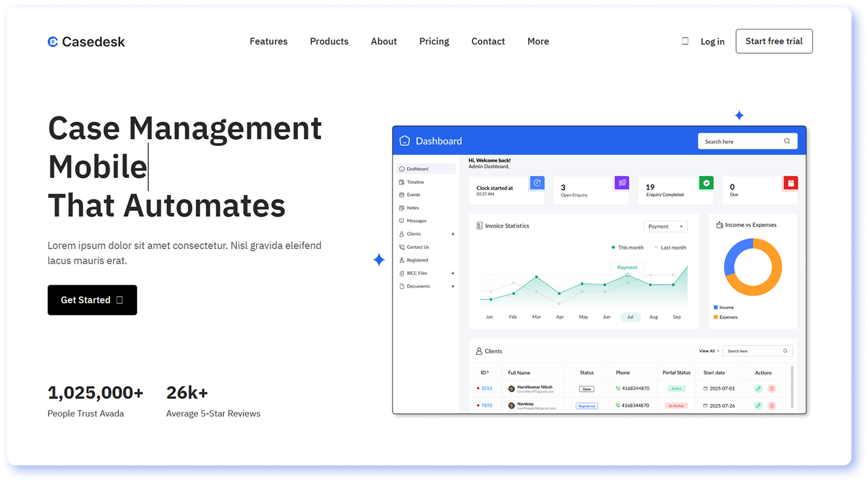868x482 pixels.
Task: Click the purple Open Enquiry icon
Action: coord(621,183)
